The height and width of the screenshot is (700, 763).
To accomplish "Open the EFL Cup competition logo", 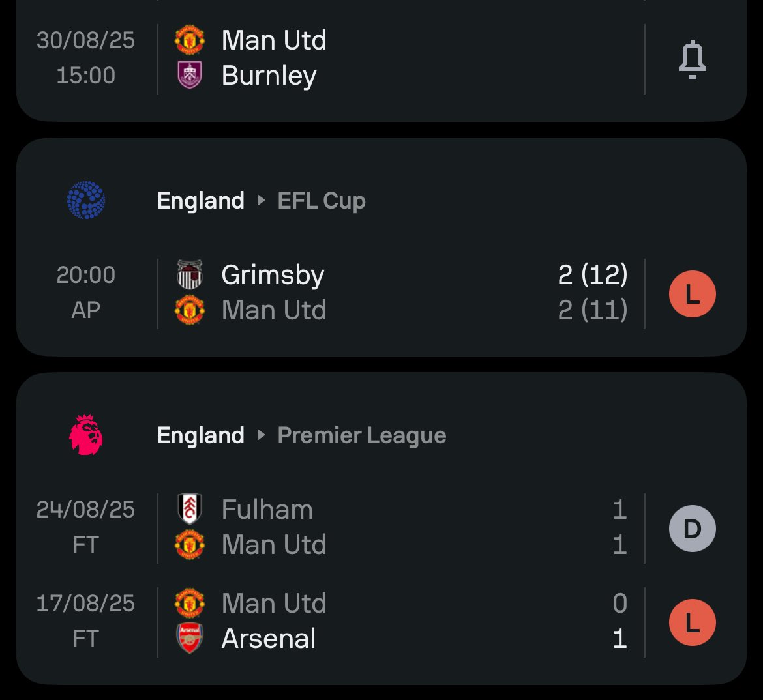I will (86, 200).
